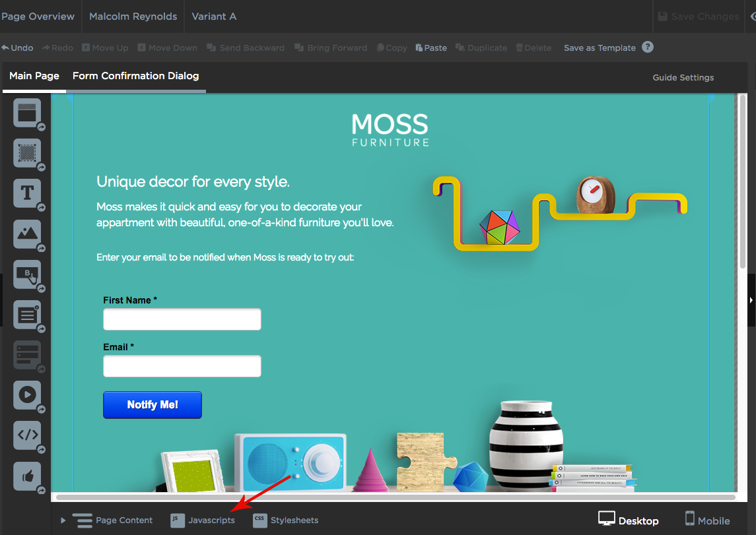Select the Section widget in sidebar

click(27, 113)
